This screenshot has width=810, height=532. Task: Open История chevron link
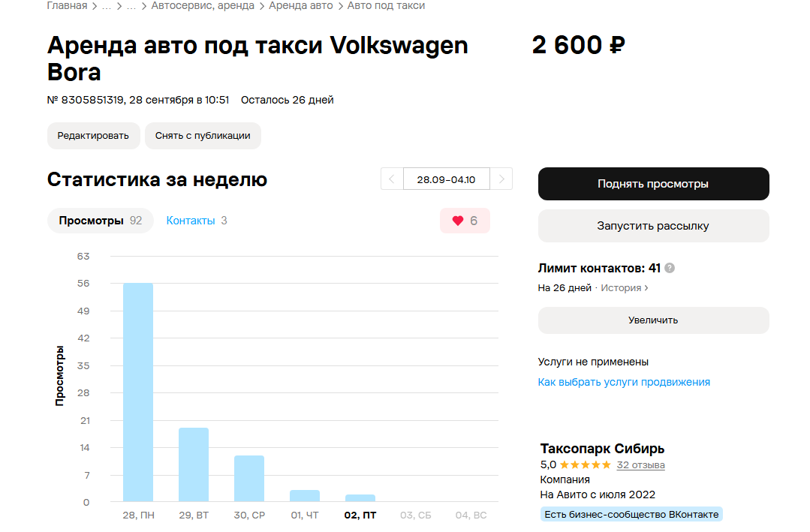(x=624, y=287)
